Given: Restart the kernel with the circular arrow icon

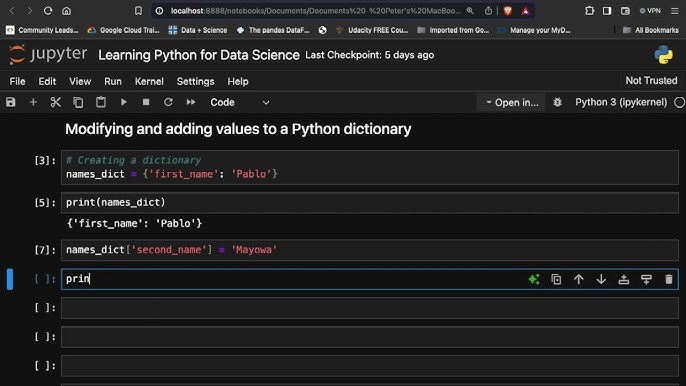Looking at the screenshot, I should point(168,102).
